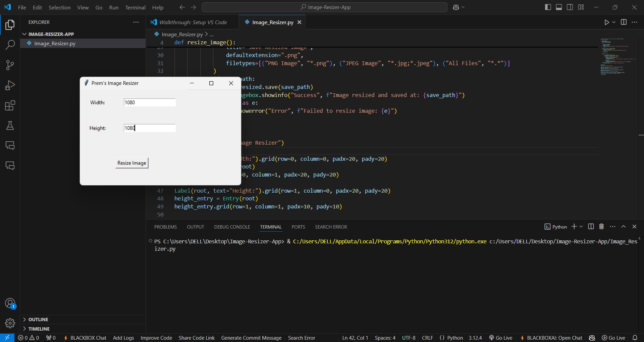Expand the TIMELINE section
Image resolution: width=644 pixels, height=342 pixels.
pos(39,329)
